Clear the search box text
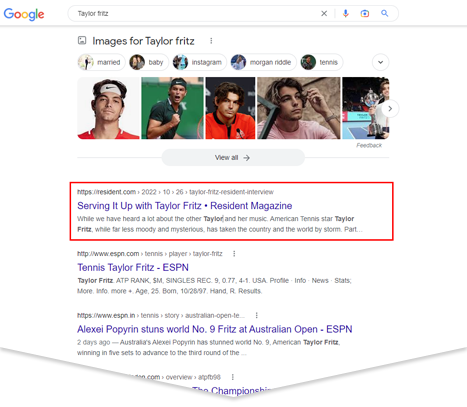Image resolution: width=467 pixels, height=407 pixels. coord(324,14)
